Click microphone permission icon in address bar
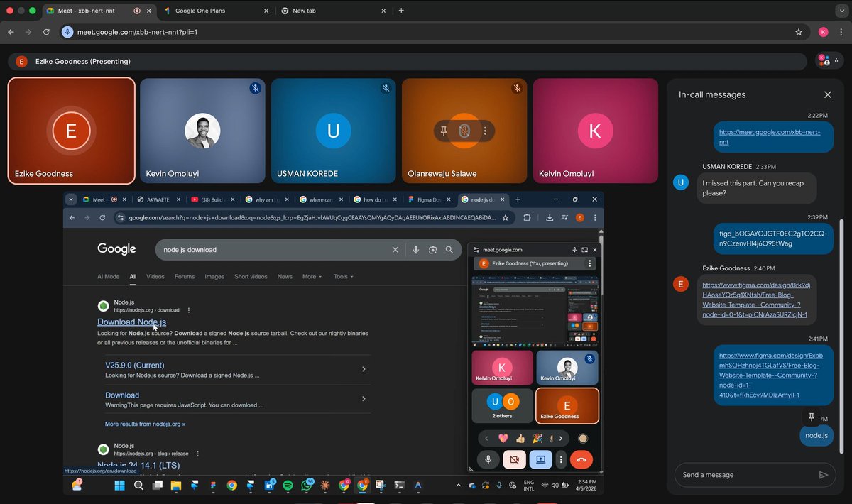Screen dimensions: 852x504 click(x=67, y=32)
